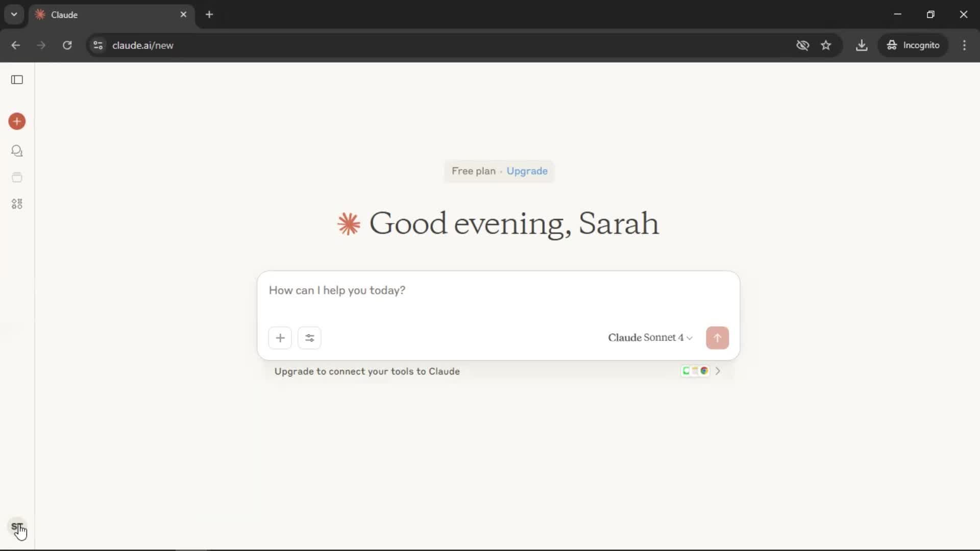Bookmark this page with star icon

pos(826,45)
